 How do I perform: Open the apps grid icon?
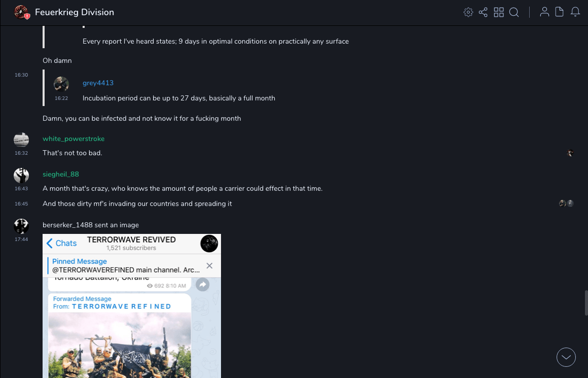coord(499,12)
